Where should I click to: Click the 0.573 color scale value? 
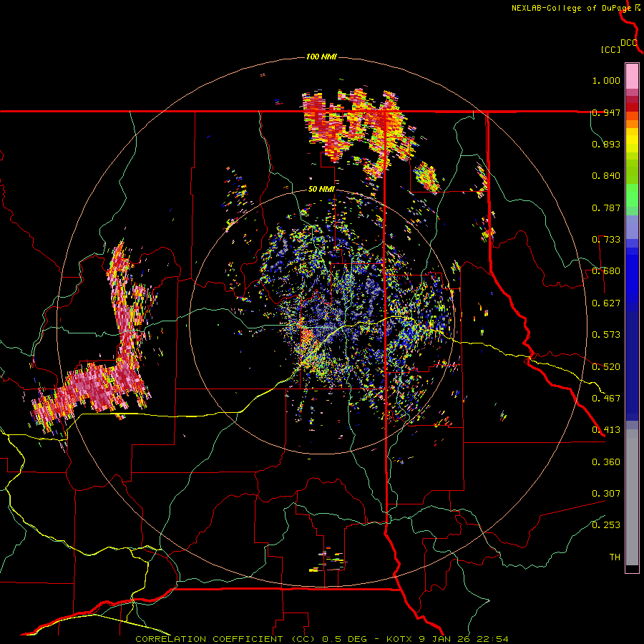pyautogui.click(x=606, y=335)
